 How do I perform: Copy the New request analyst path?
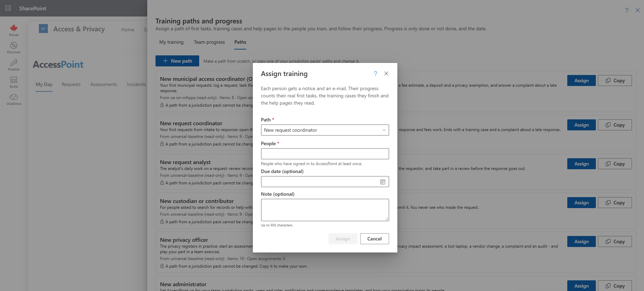pos(615,164)
